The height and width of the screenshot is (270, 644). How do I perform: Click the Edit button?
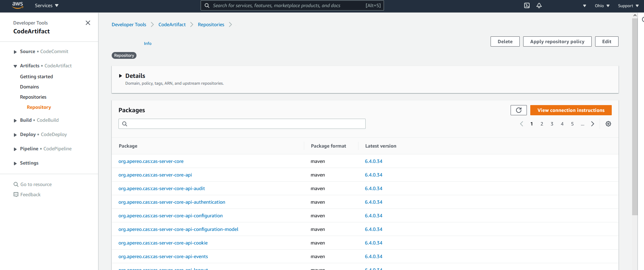tap(607, 41)
